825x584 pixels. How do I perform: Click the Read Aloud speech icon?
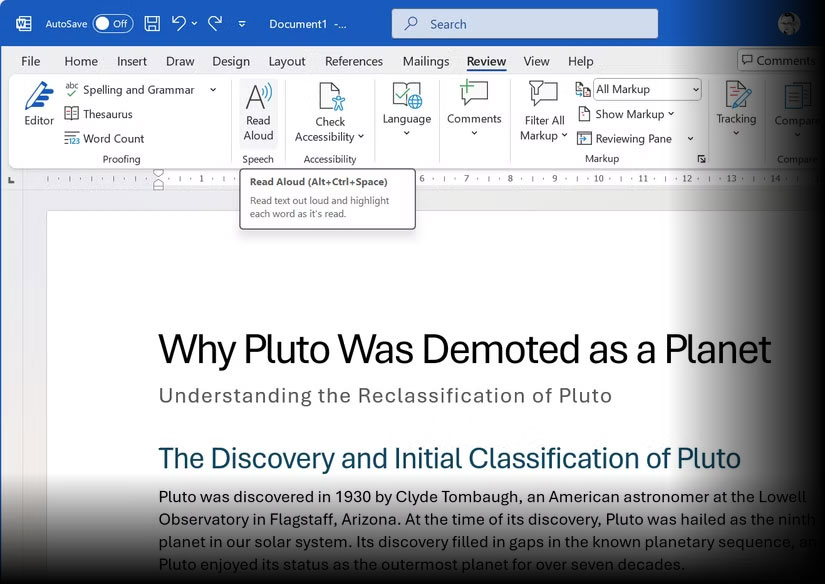point(258,112)
